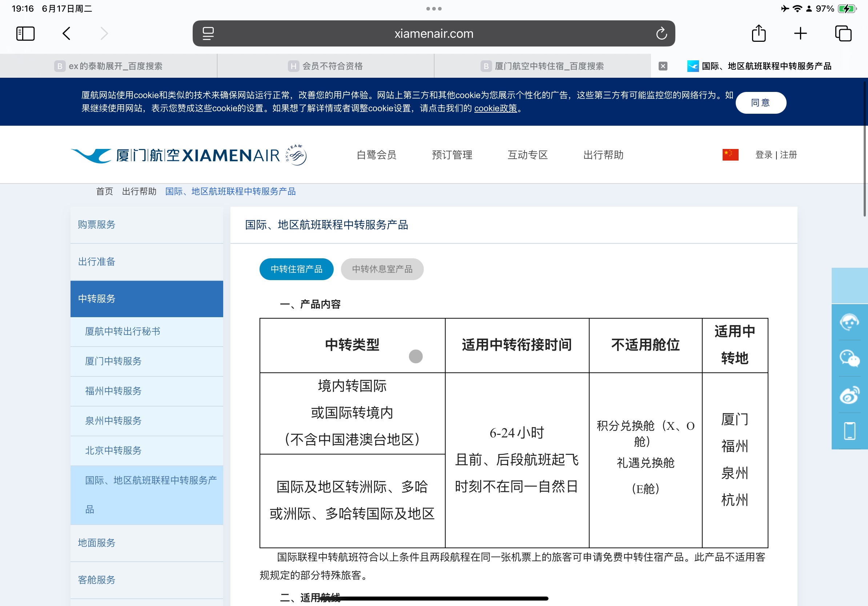Screen dimensions: 868x606
Task: Open 北京中转服务 sidebar item
Action: coord(147,451)
